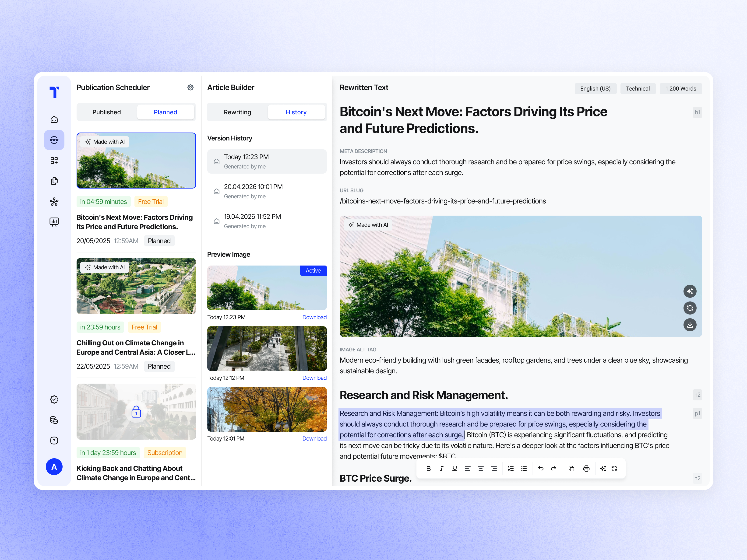Screen dimensions: 747x560
Task: Switch to the History tab
Action: (x=296, y=112)
